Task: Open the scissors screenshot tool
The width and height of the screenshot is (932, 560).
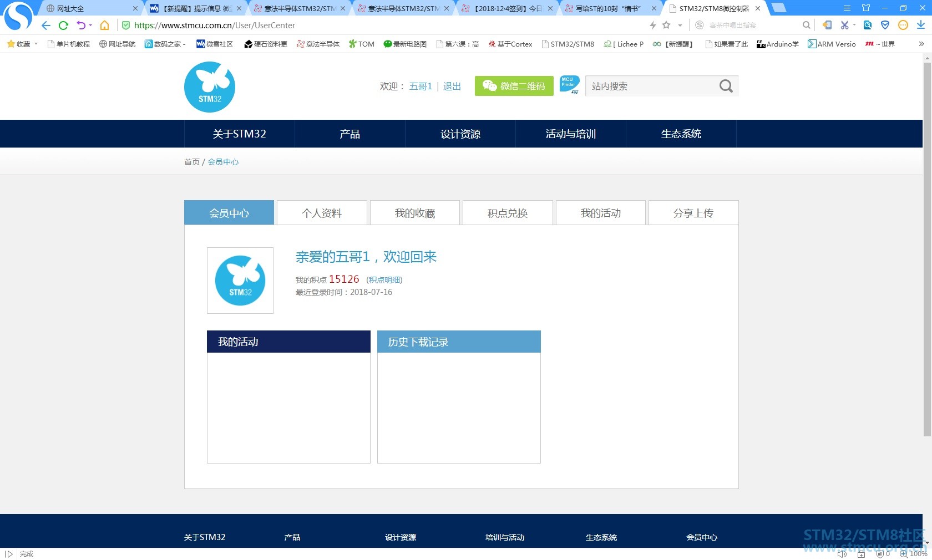Action: tap(844, 25)
